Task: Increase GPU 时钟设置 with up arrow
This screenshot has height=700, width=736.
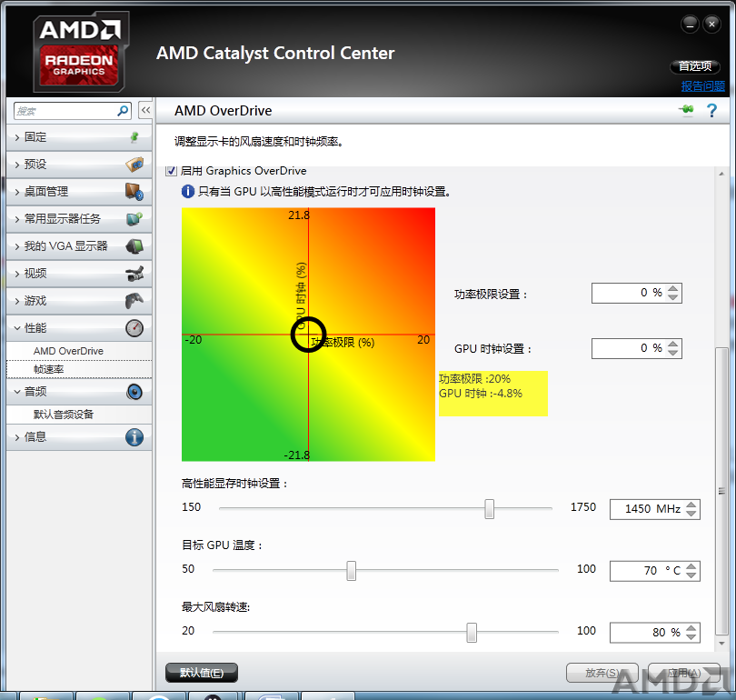Action: (673, 345)
